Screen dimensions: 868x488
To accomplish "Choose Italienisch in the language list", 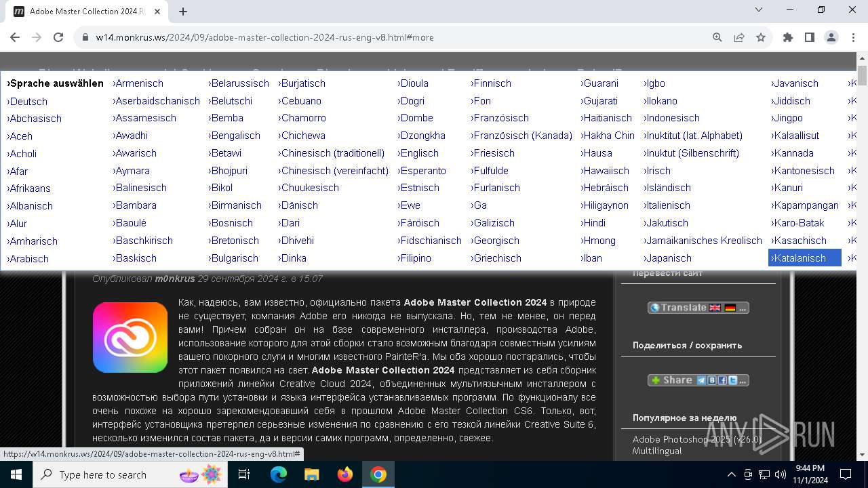I will pos(667,205).
